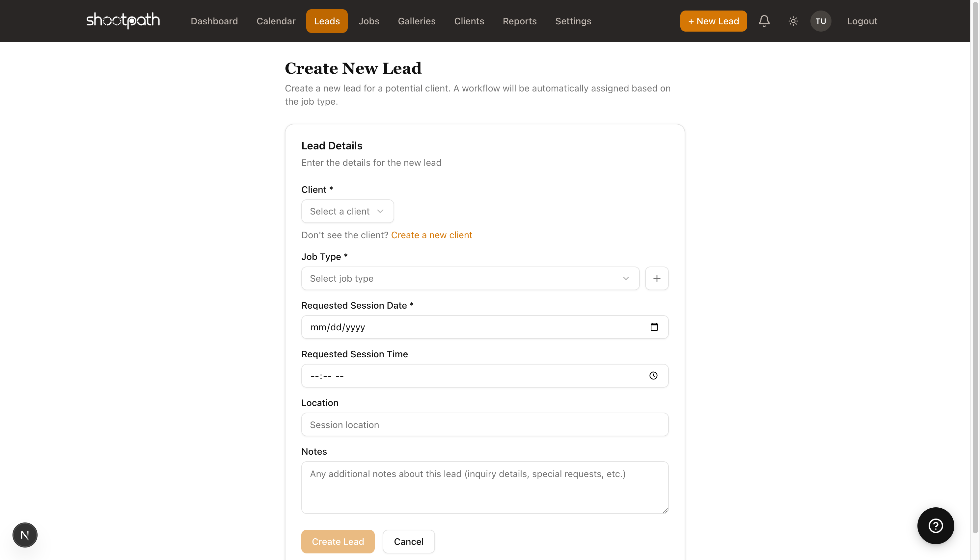980x560 pixels.
Task: Toggle light/dark theme with the sun icon
Action: (x=793, y=21)
